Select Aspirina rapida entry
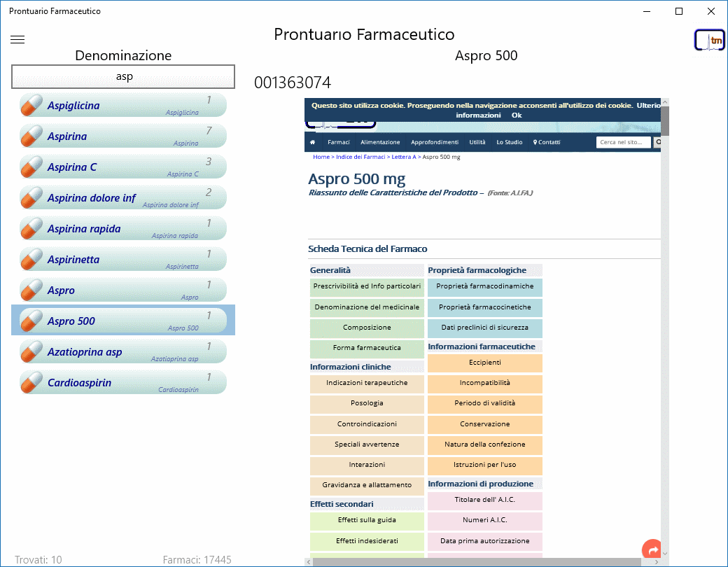728x567 pixels. [123, 228]
